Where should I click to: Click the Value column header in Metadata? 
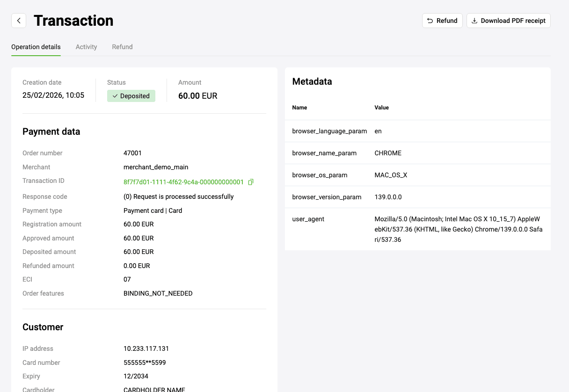[x=381, y=108]
